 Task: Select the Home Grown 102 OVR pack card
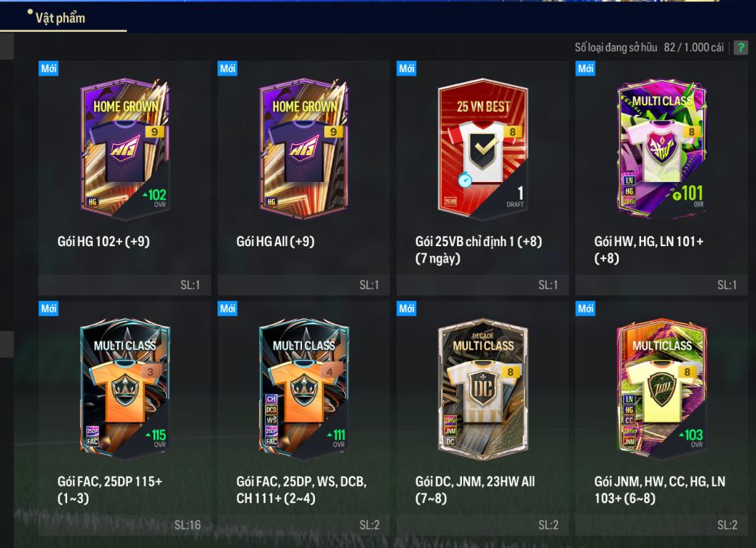125,149
